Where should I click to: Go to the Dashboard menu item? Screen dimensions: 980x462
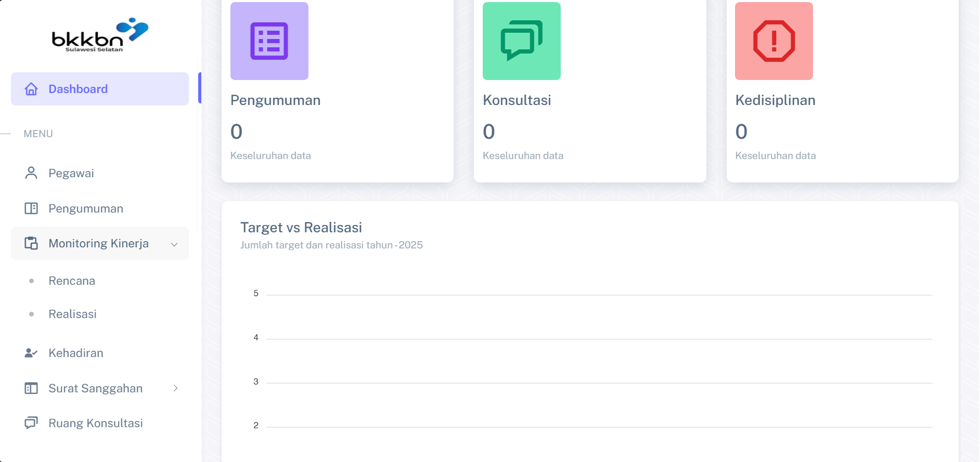78,89
